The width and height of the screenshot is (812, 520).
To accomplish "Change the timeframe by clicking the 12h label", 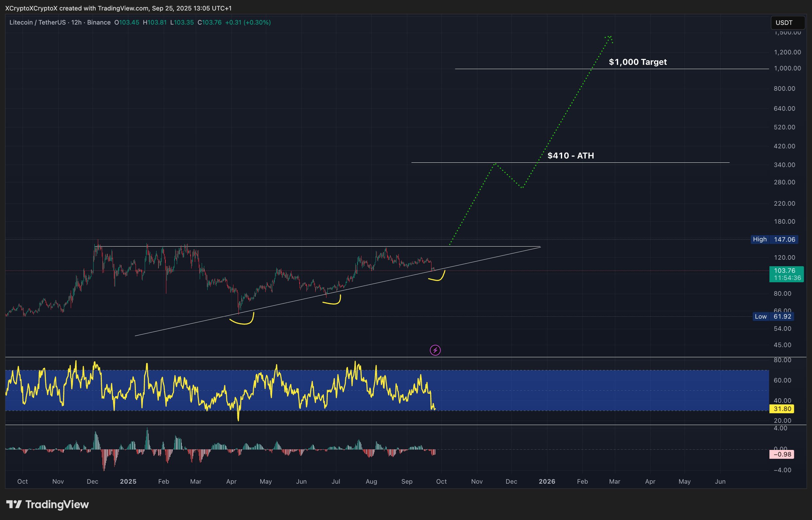I will 77,22.
